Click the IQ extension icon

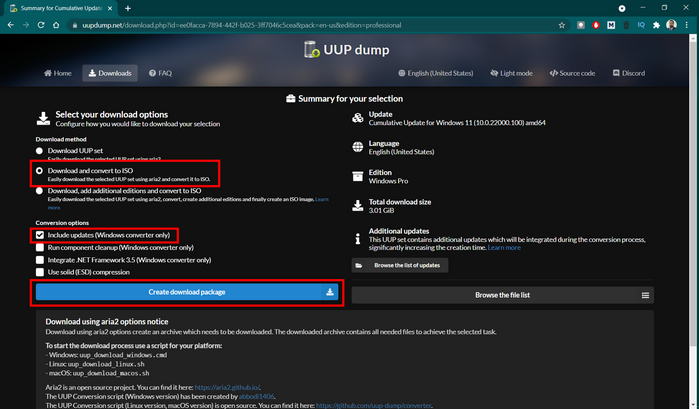point(641,25)
